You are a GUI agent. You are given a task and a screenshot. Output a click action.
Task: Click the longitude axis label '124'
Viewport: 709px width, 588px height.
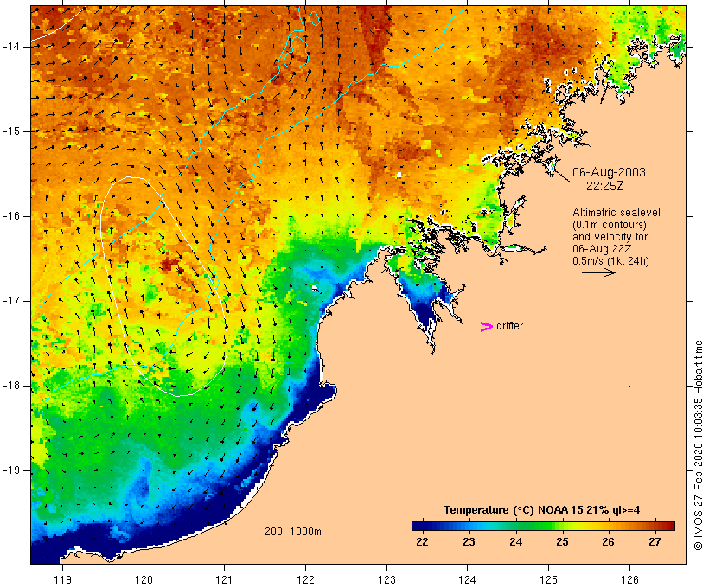(x=468, y=579)
